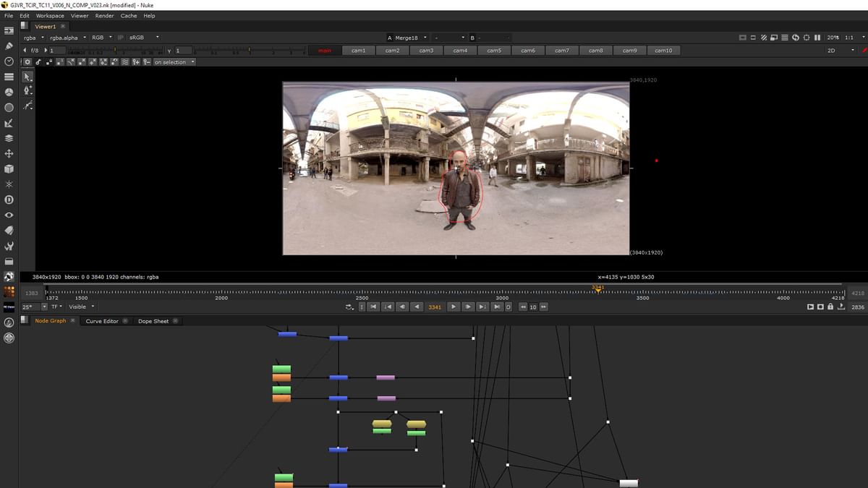This screenshot has width=868, height=488.
Task: Open the 2D view mode dropdown
Action: (841, 51)
